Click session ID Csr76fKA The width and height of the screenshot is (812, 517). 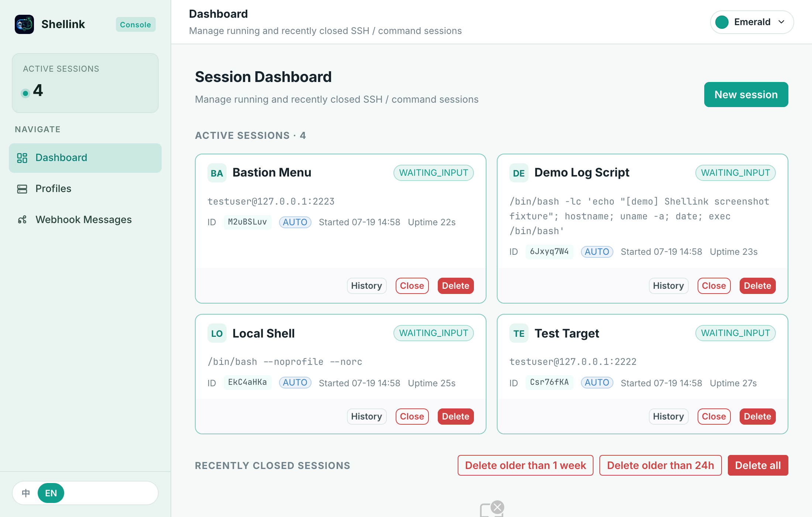(x=549, y=382)
